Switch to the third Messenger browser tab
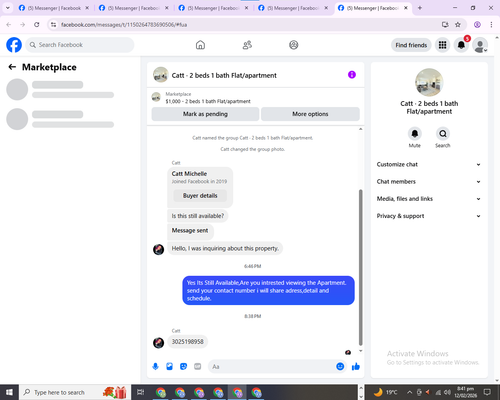 (x=213, y=8)
